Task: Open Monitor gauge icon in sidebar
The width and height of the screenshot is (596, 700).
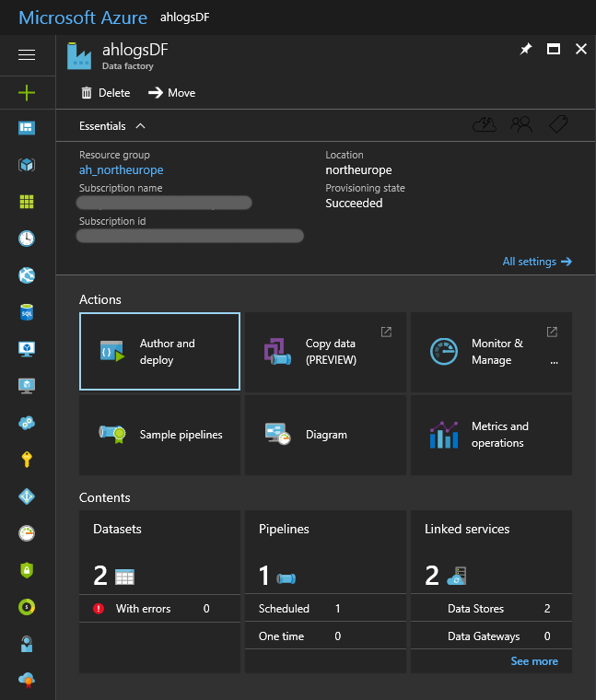Action: 27,533
